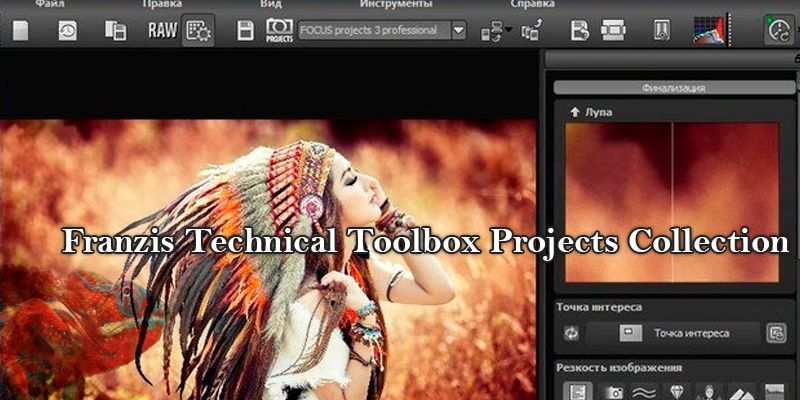This screenshot has height=400, width=800.
Task: Open the RAW module
Action: 163,31
